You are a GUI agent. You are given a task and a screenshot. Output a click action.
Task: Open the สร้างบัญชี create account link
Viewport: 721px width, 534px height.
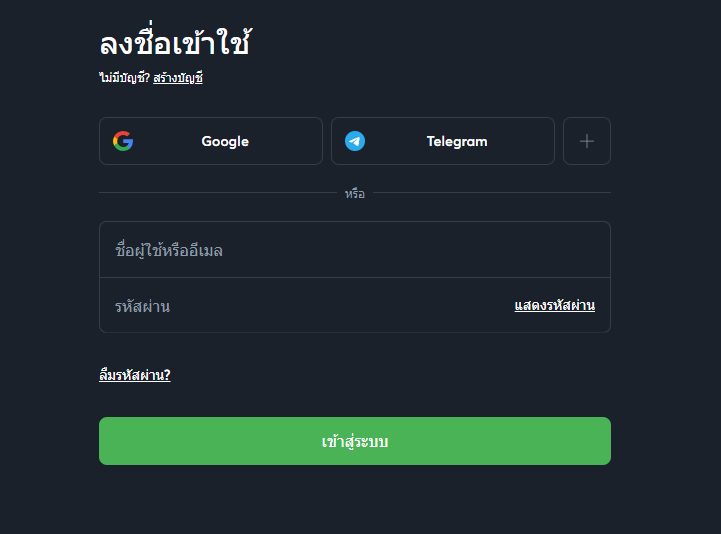point(178,77)
